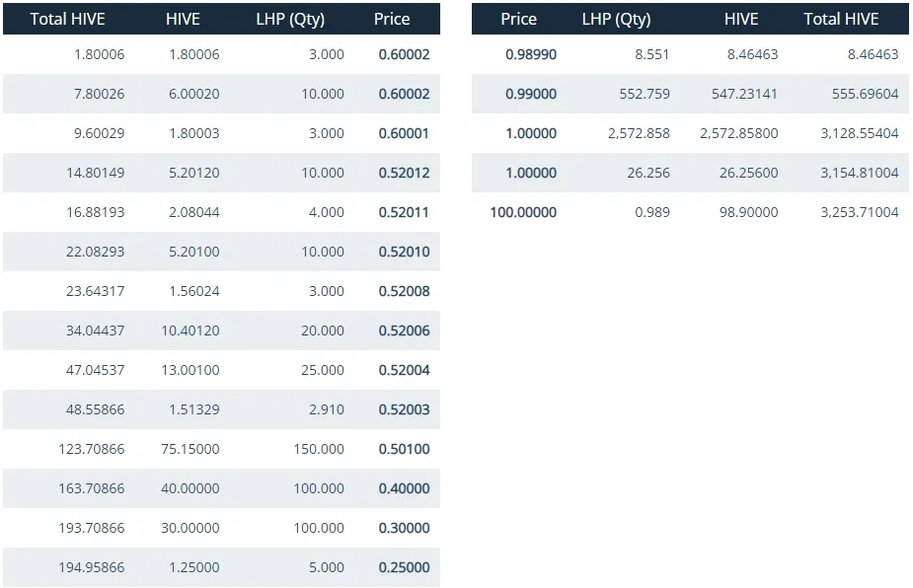Choose the price 0.52003

pyautogui.click(x=404, y=409)
